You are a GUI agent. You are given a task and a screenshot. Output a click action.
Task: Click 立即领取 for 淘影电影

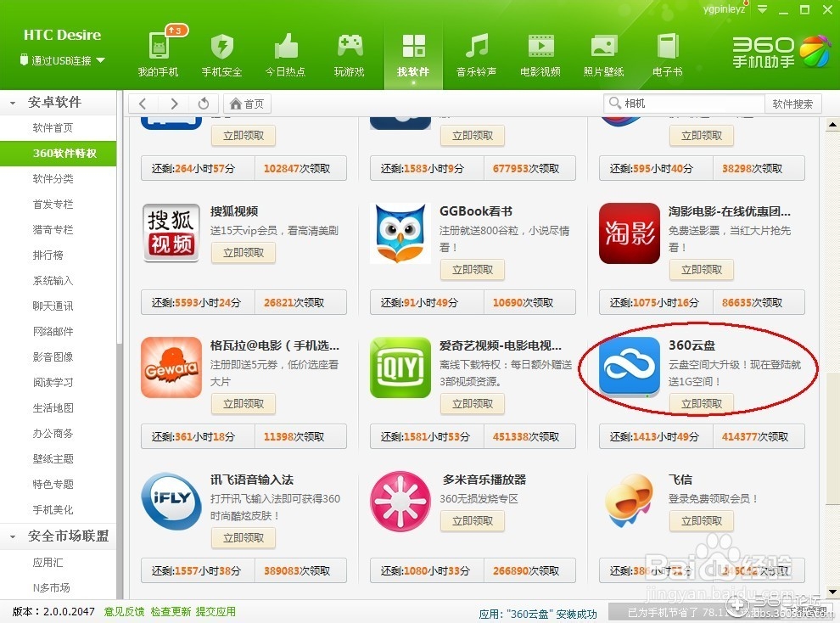pos(701,269)
